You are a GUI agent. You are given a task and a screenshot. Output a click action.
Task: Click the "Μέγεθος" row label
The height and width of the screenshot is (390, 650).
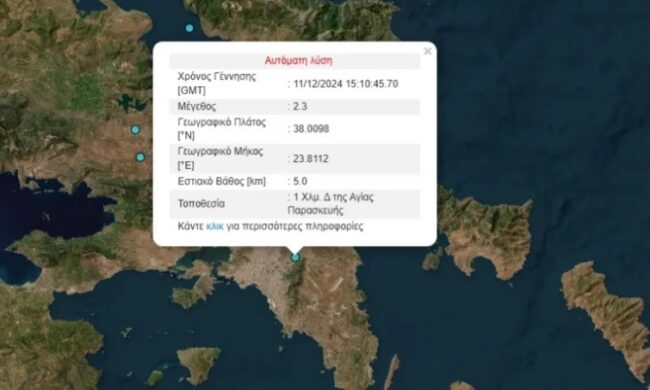tap(197, 107)
